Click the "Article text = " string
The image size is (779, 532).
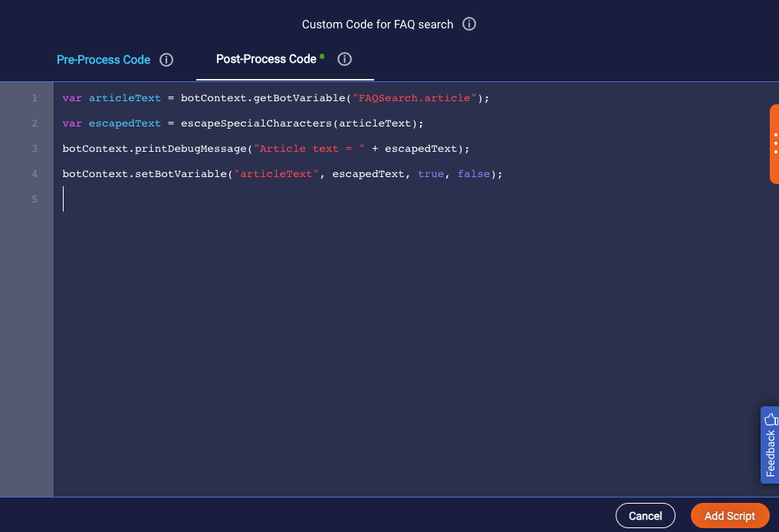coord(309,149)
